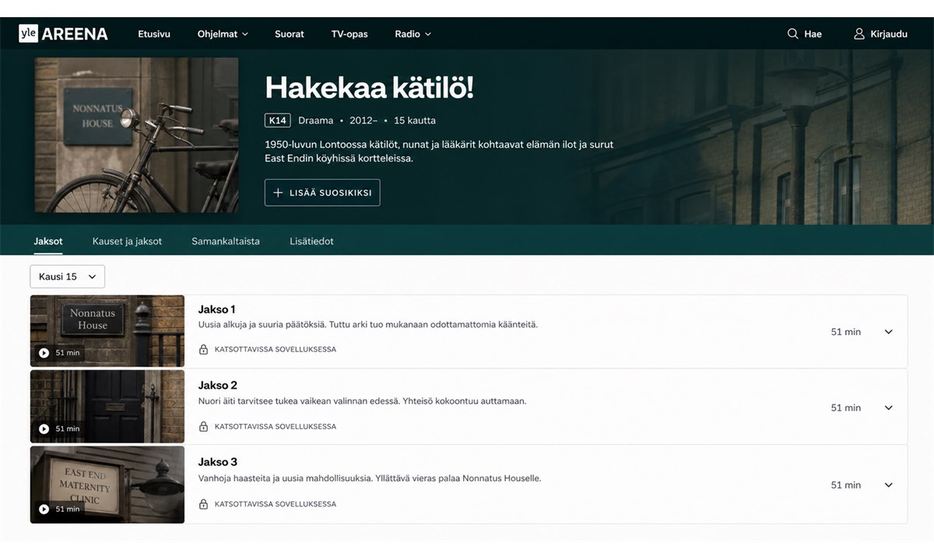934x560 pixels.
Task: Open the Jakso 2 black door thumbnail
Action: [x=107, y=407]
